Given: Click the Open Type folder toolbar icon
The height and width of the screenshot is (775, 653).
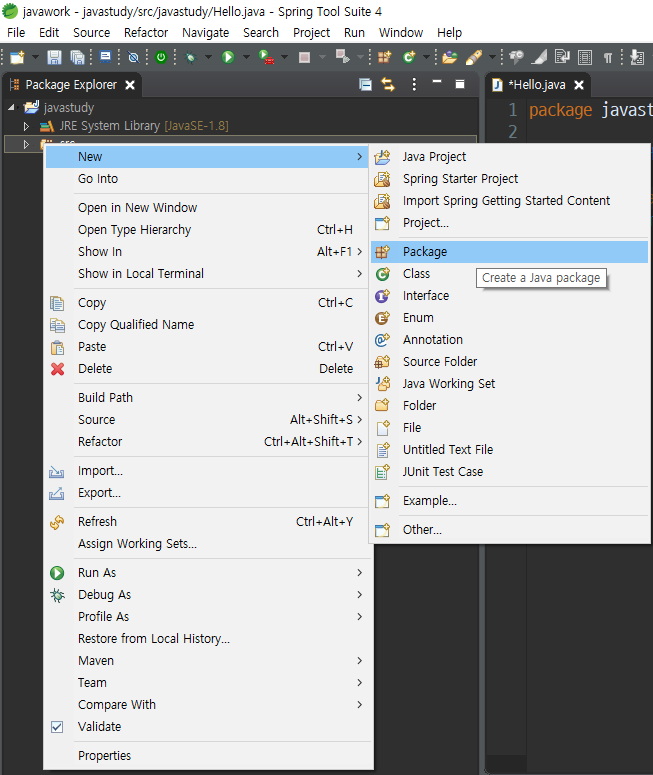Looking at the screenshot, I should (449, 57).
